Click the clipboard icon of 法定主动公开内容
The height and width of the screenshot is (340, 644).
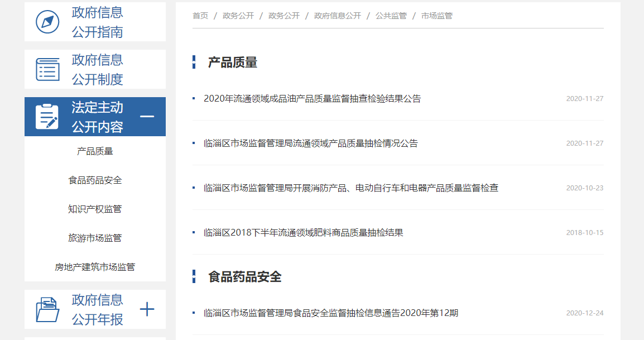[47, 117]
